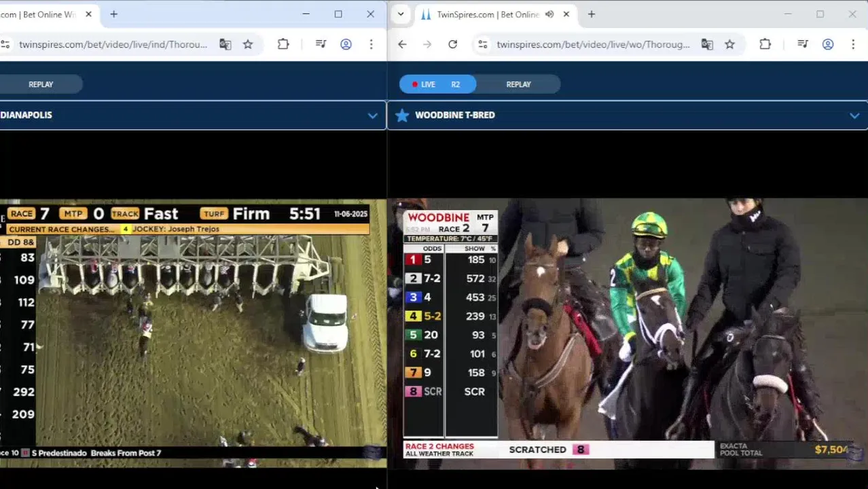
Task: Click the right window address bar URL
Action: 593,44
